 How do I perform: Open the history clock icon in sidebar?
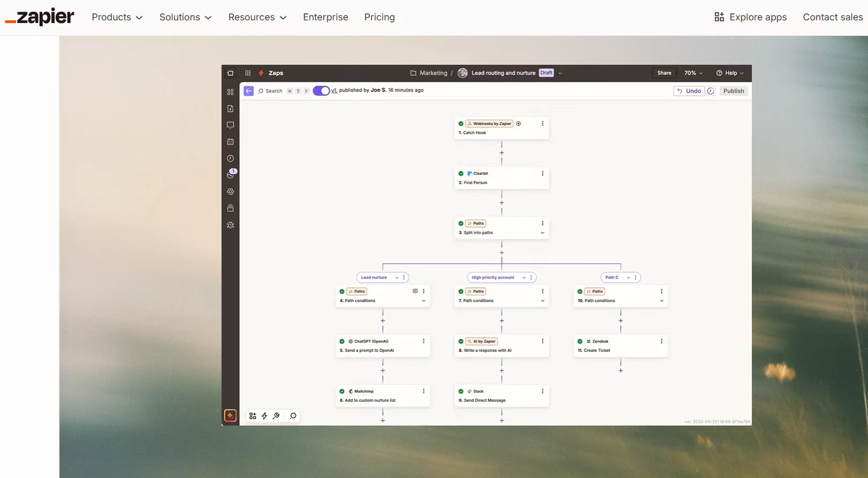click(x=231, y=158)
